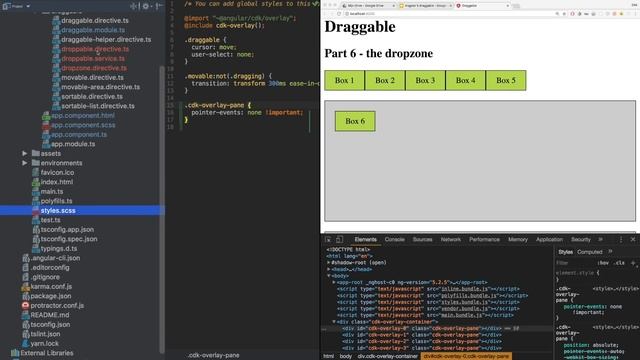Toggle the .cls class editor button
The width and height of the screenshot is (640, 360).
coord(619,263)
